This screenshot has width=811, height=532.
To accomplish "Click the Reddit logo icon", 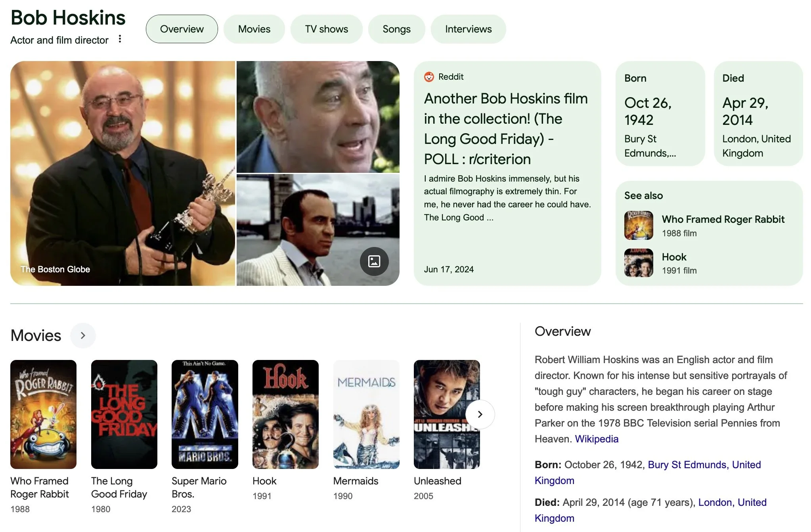I will coord(429,77).
